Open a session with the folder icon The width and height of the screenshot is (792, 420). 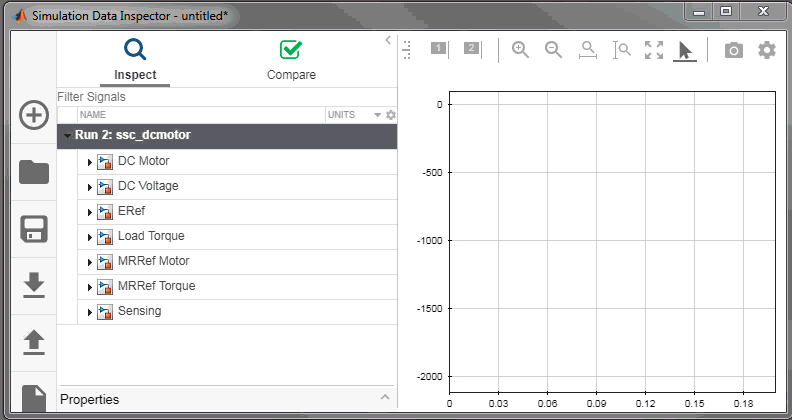click(34, 172)
